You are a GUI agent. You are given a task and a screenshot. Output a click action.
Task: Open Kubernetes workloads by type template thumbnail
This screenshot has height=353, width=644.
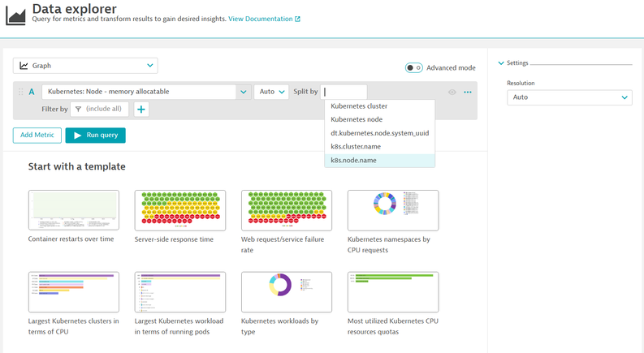[287, 292]
